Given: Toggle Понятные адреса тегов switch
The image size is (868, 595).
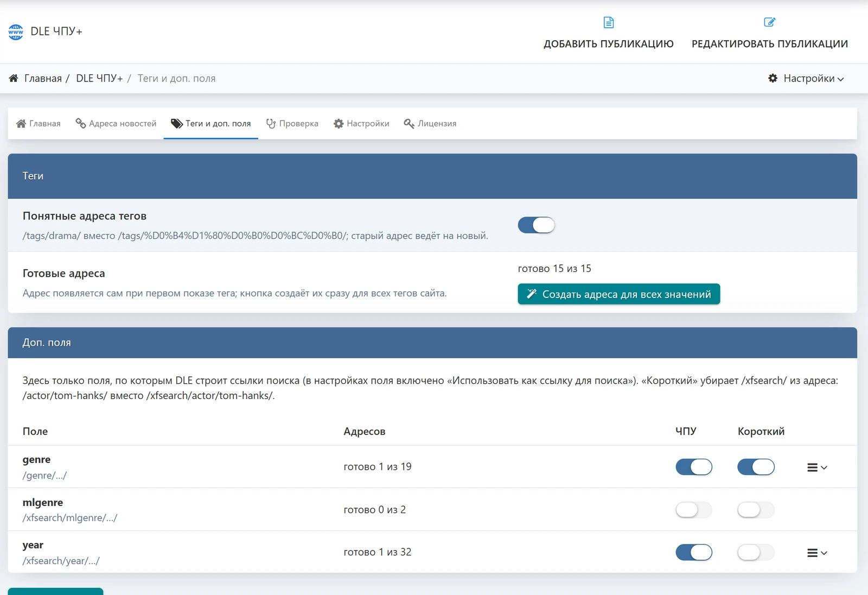Looking at the screenshot, I should tap(536, 225).
